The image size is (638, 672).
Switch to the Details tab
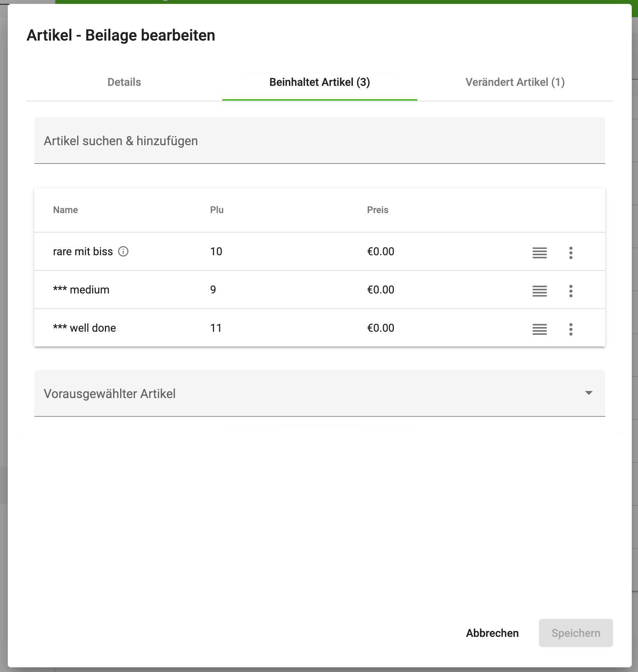coord(124,82)
